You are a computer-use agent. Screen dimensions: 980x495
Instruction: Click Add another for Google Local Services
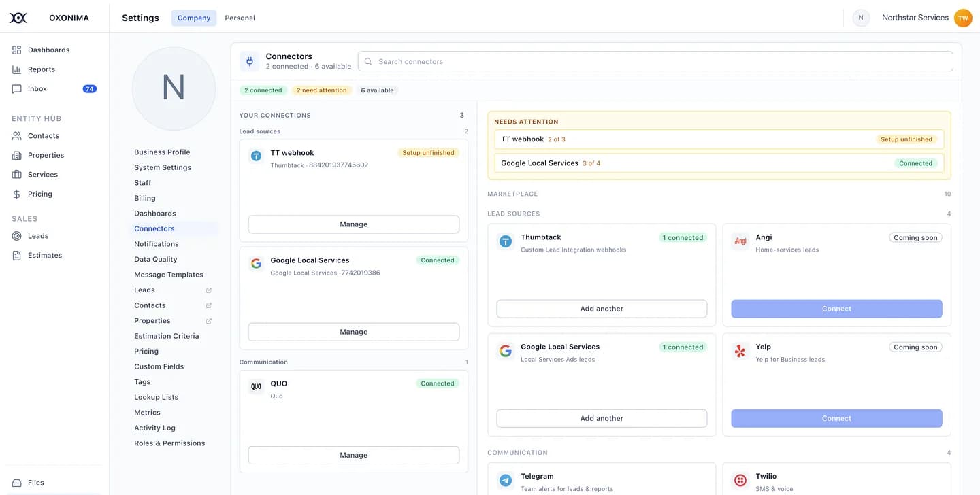point(602,418)
